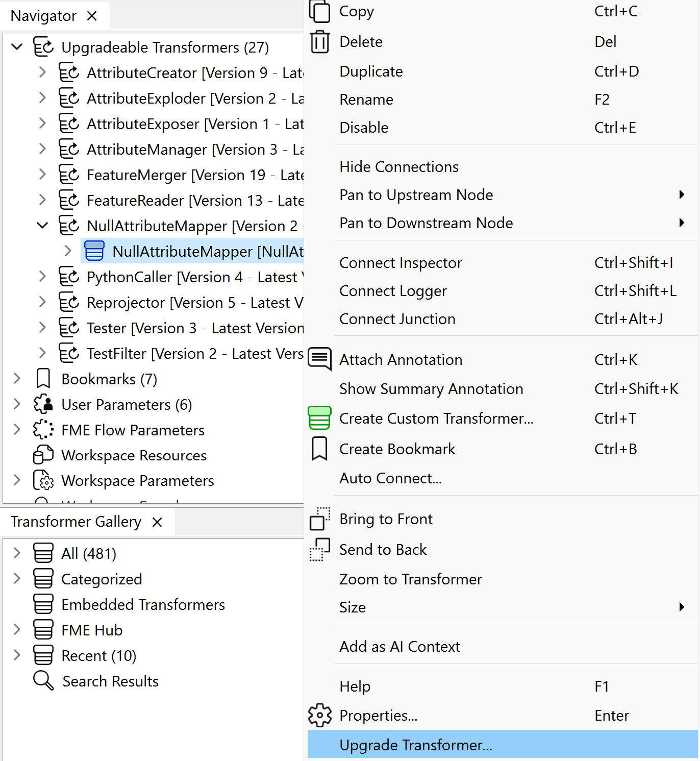The height and width of the screenshot is (761, 700).
Task: Click the Workspace Parameters icon
Action: pos(43,480)
